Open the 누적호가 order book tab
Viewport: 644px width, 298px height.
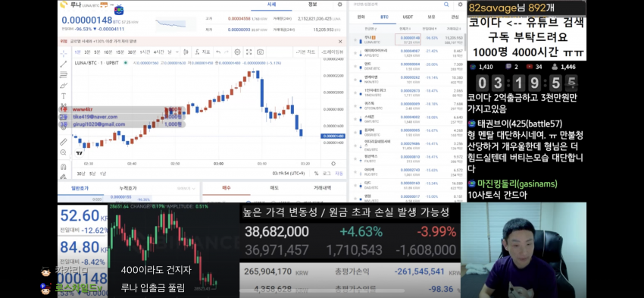[x=128, y=188]
